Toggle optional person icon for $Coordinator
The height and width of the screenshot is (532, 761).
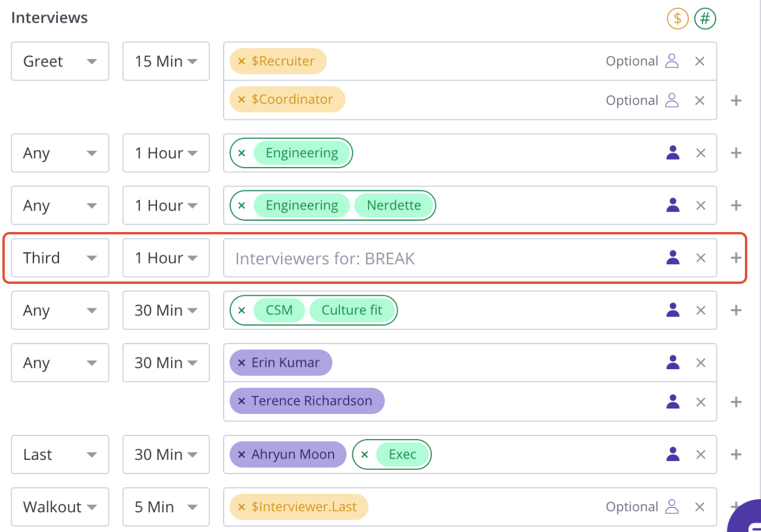(672, 100)
